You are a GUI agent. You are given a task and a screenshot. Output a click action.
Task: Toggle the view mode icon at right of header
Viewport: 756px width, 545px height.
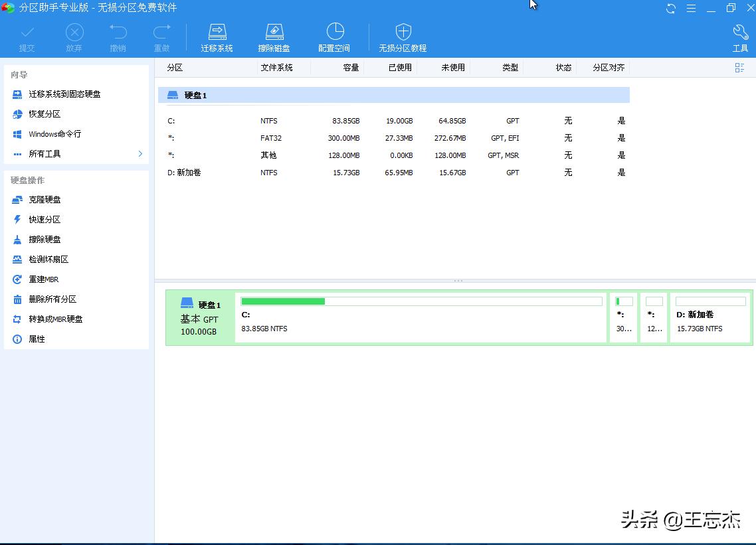click(739, 68)
